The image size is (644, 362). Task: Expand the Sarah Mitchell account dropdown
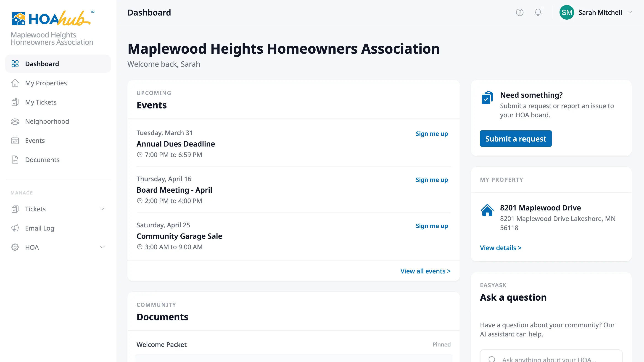coord(630,12)
